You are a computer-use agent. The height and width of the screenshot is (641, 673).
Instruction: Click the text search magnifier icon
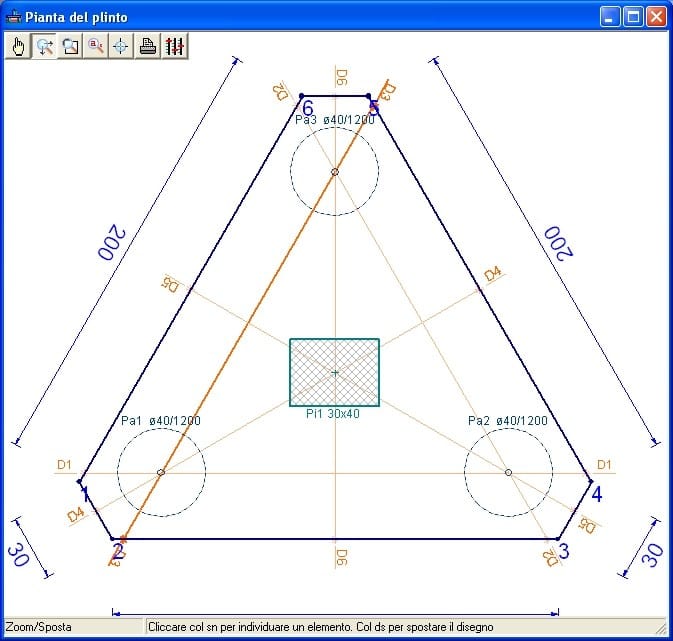(96, 46)
